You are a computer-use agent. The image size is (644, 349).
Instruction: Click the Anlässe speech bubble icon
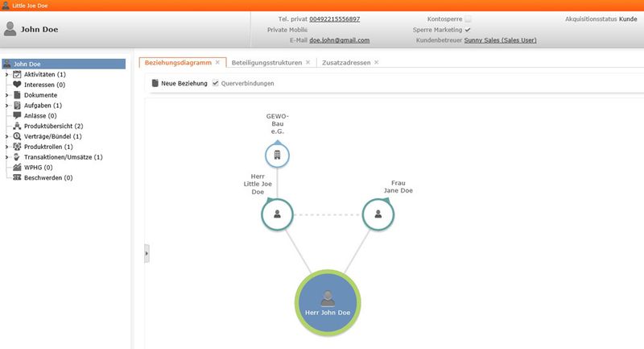click(x=17, y=115)
